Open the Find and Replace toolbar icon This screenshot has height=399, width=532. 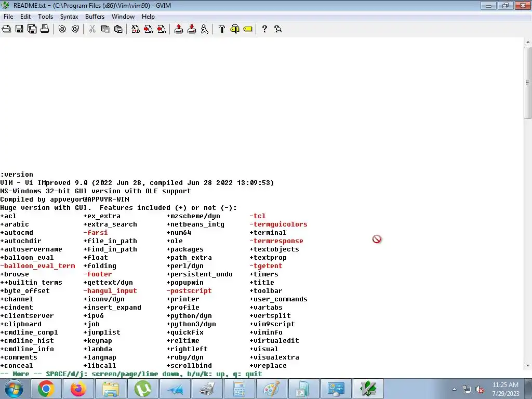coord(136,29)
